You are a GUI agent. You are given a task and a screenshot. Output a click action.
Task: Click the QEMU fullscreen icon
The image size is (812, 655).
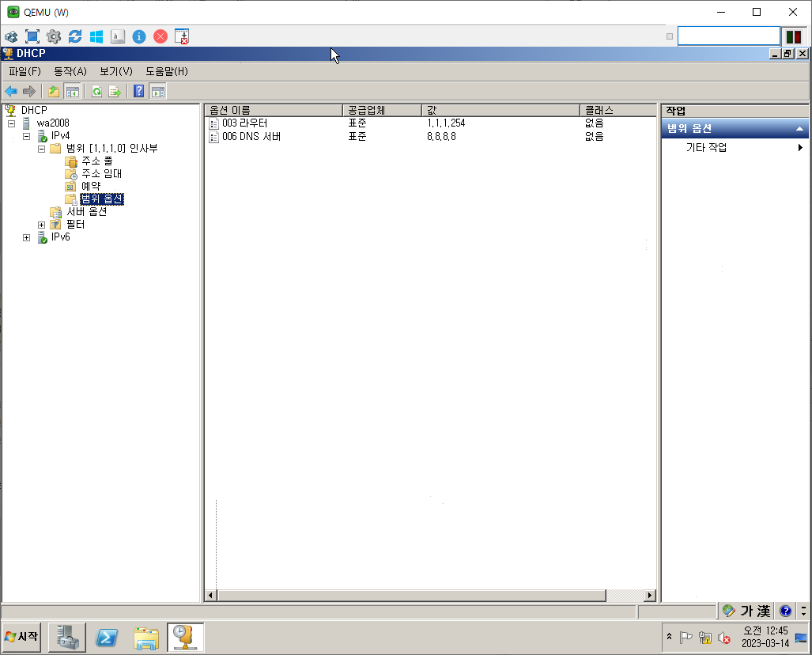coord(32,36)
